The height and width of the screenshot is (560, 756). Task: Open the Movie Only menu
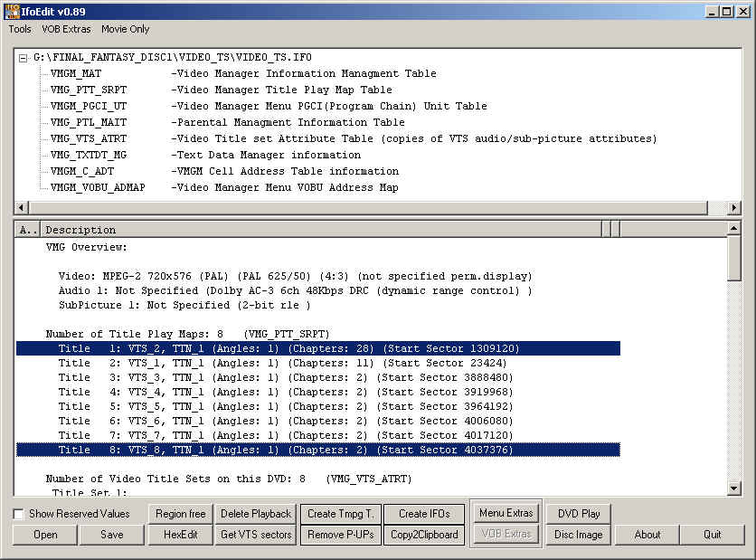click(x=126, y=30)
